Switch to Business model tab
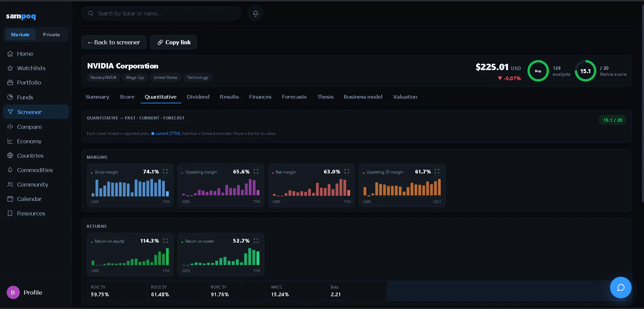This screenshot has width=644, height=309. [363, 97]
